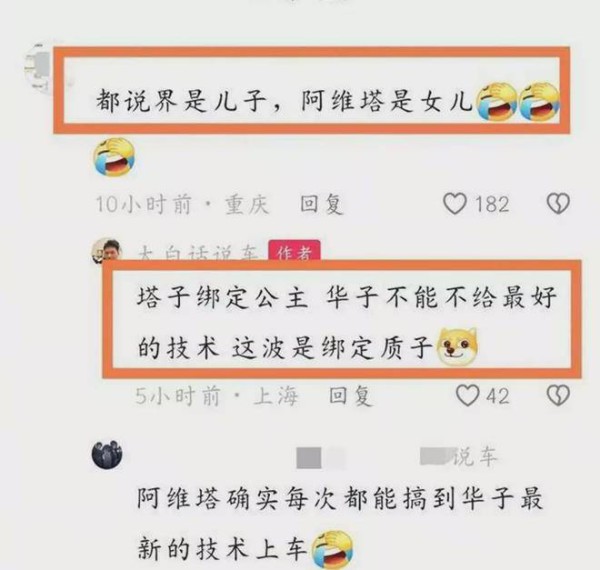Dislike the Chongqing comment with broken heart
Screen dimensions: 600x570
(558, 203)
